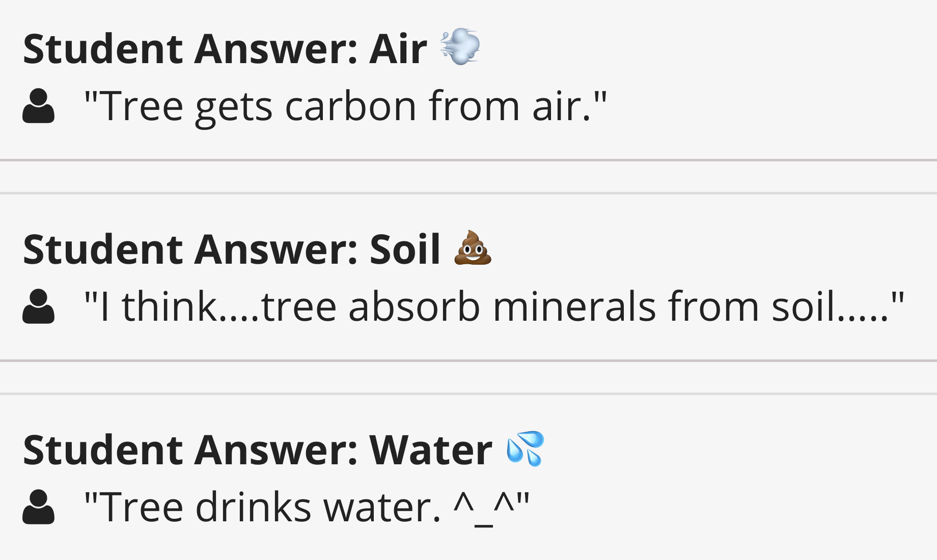Image resolution: width=937 pixels, height=560 pixels.
Task: Click the word "minerals" in the soil answer
Action: point(574,307)
